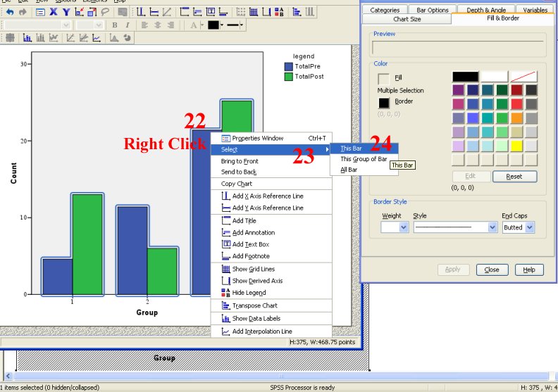558x392 pixels.
Task: Click Properties Window in context menu
Action: click(271, 138)
